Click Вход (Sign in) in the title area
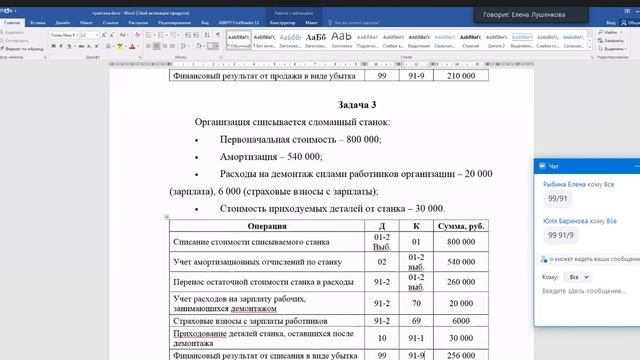This screenshot has height=360, width=640. (x=611, y=22)
